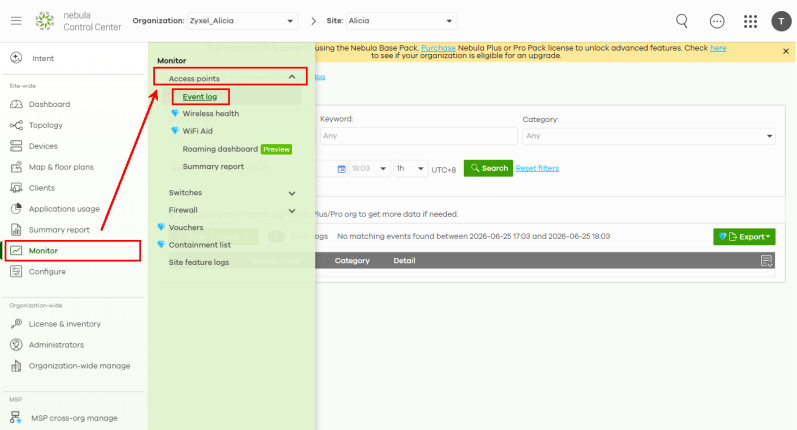Open the apps grid launcher

(x=750, y=21)
